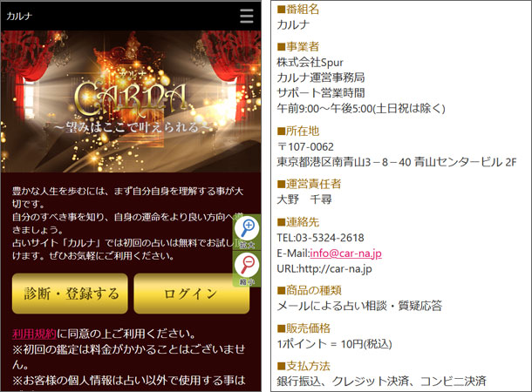Screen dimensions: 532x392
Task: Click the 販売価格 section heading
Action: pyautogui.click(x=304, y=328)
